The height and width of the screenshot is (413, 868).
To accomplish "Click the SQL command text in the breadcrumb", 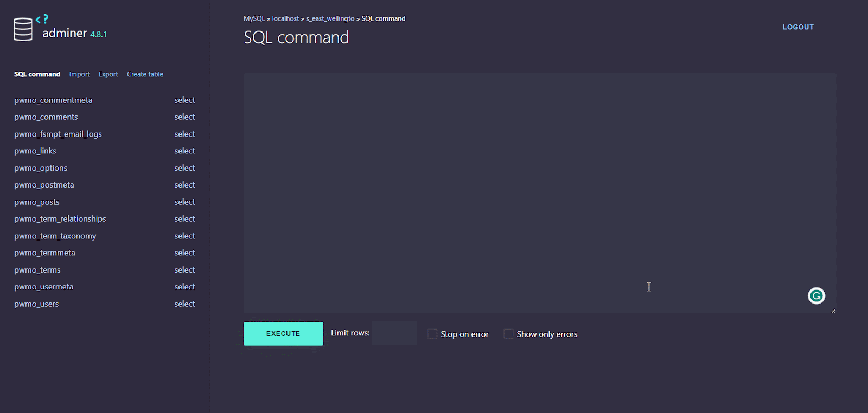I will (384, 18).
